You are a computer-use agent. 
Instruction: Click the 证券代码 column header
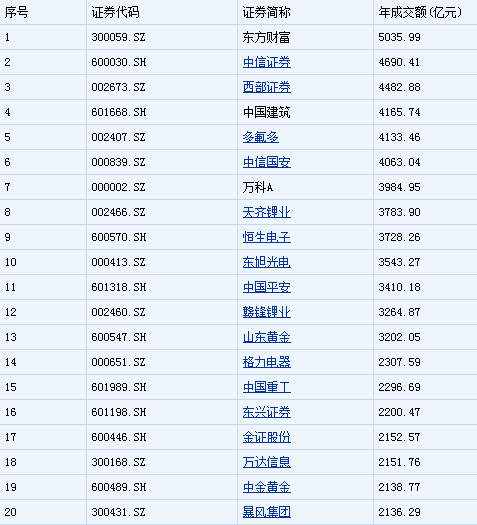(x=115, y=13)
